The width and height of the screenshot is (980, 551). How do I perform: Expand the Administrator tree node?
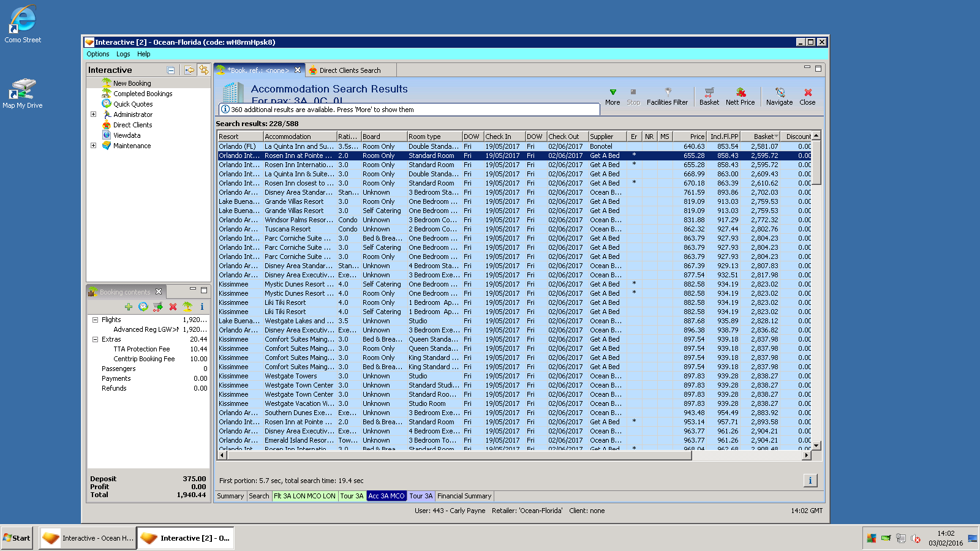(93, 114)
